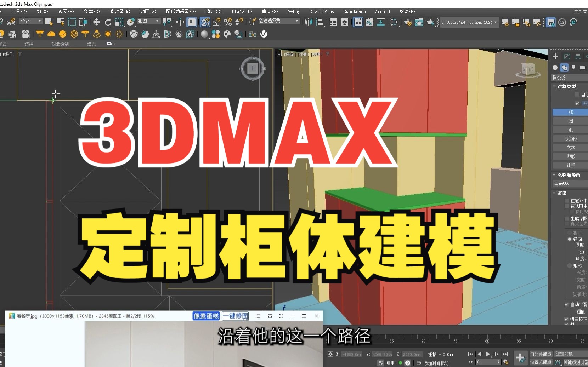Open the 修改器(M) menu
588x367 pixels.
120,11
